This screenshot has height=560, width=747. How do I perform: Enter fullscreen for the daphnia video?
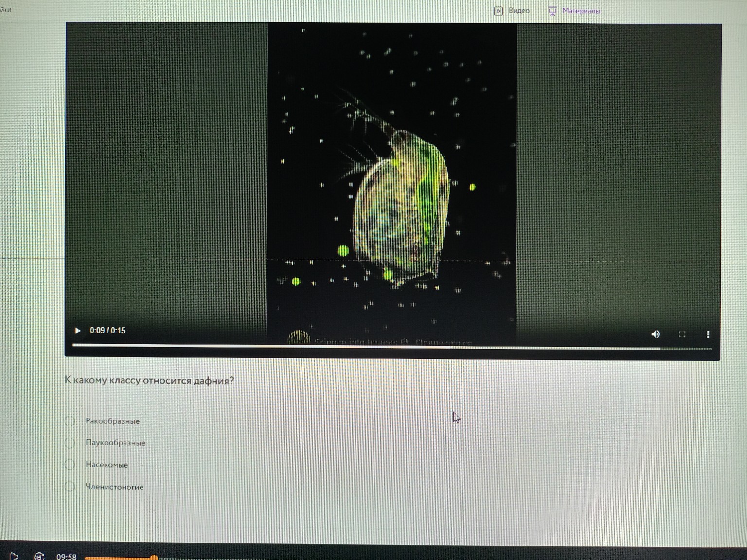(x=682, y=334)
